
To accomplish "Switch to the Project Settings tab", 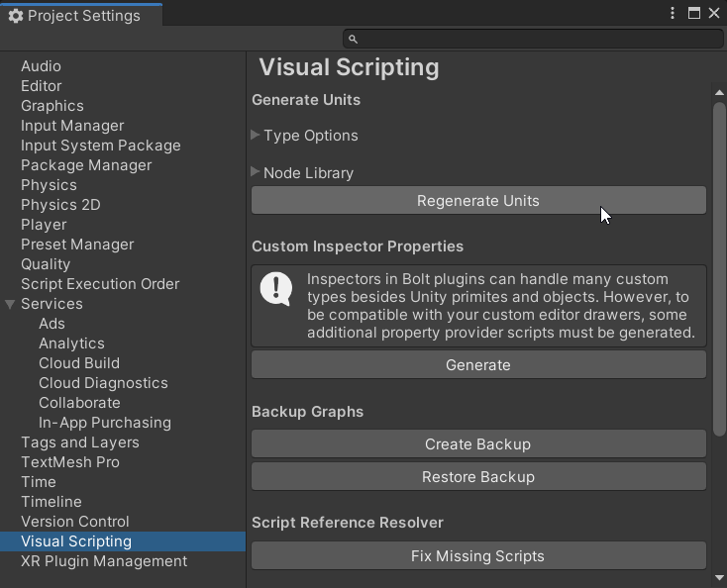I will [81, 16].
